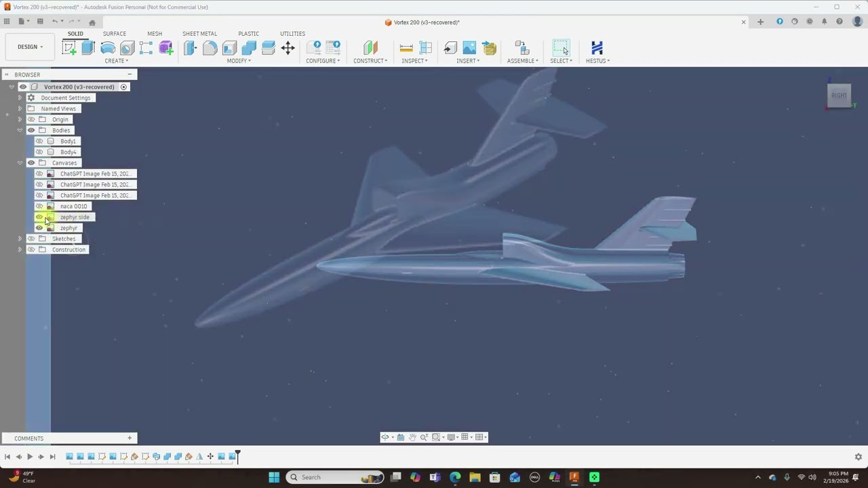The height and width of the screenshot is (488, 868).
Task: Open the CREATE dropdown menu
Action: (x=117, y=61)
